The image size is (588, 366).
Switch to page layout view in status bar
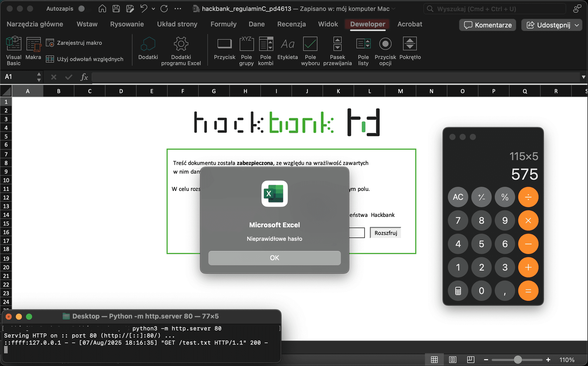pos(452,360)
